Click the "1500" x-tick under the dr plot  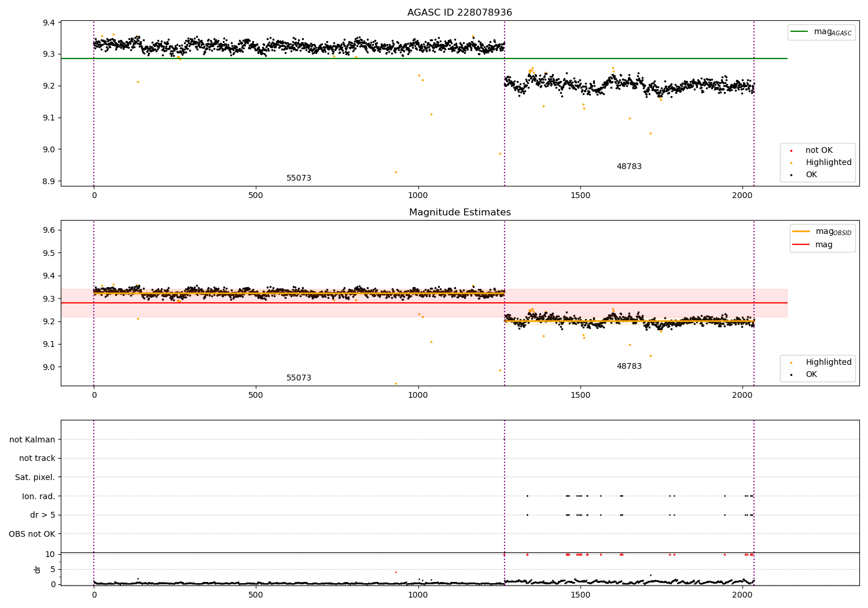coord(580,595)
